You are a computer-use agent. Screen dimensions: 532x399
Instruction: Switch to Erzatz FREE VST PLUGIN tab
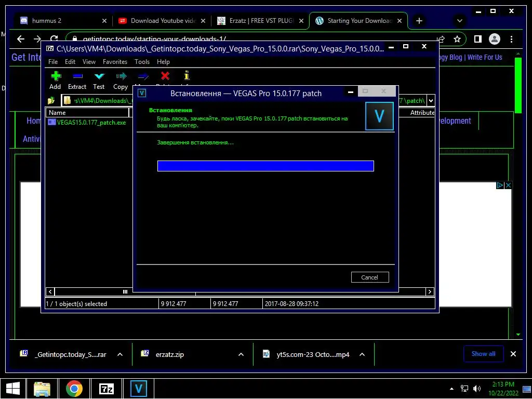point(260,21)
